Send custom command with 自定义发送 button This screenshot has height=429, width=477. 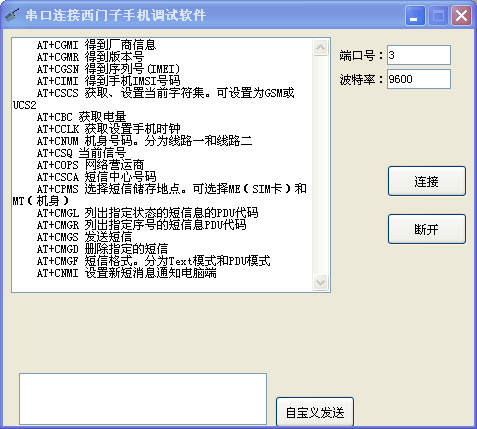pos(315,412)
